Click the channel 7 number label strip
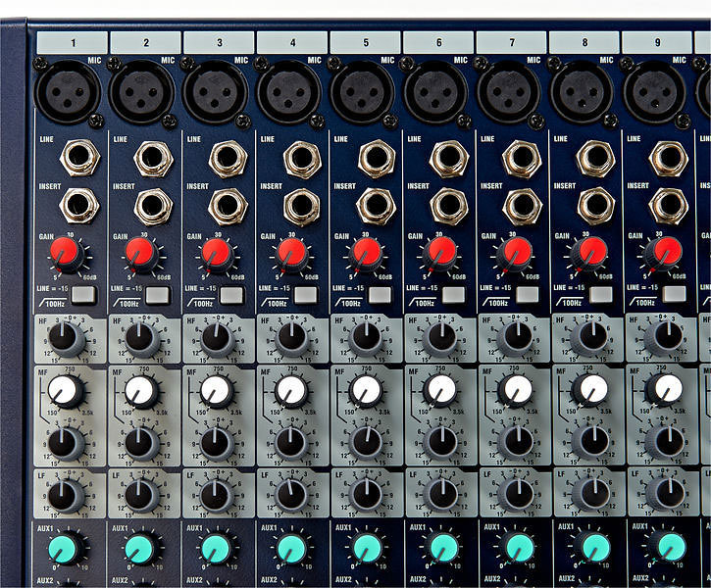Image resolution: width=711 pixels, height=588 pixels. (512, 42)
